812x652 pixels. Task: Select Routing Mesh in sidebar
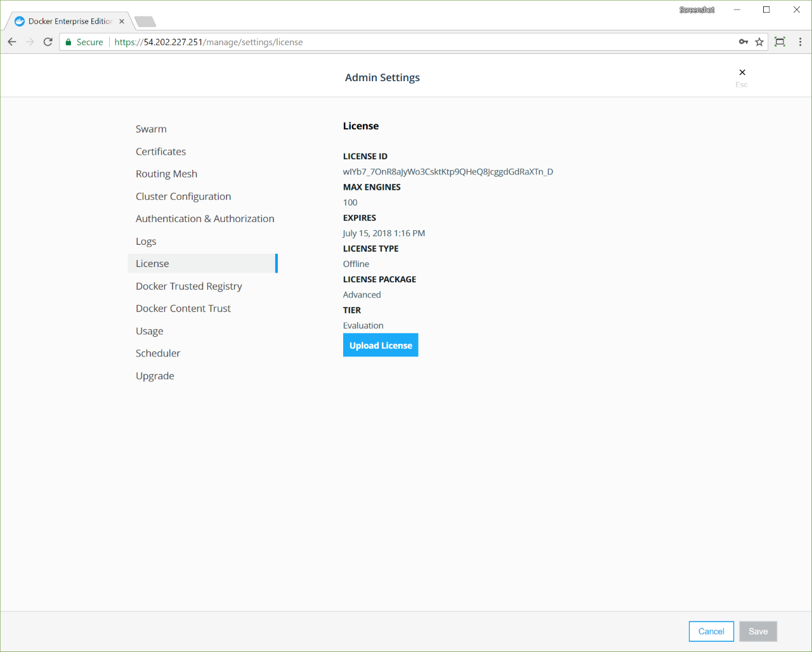[166, 174]
